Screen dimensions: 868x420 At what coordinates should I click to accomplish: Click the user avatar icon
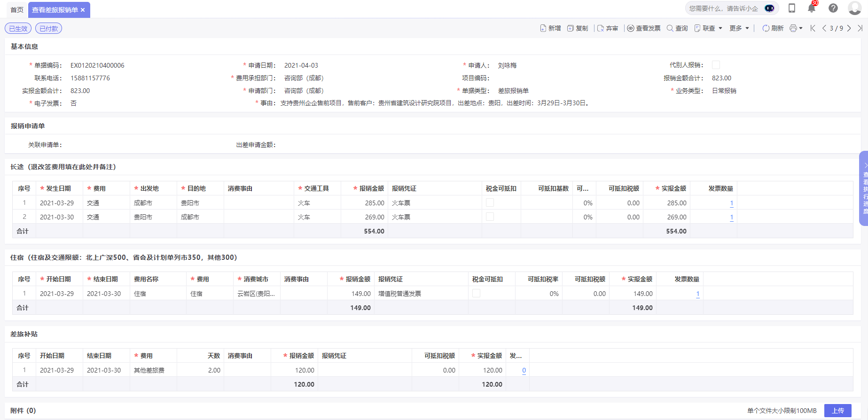tap(854, 8)
